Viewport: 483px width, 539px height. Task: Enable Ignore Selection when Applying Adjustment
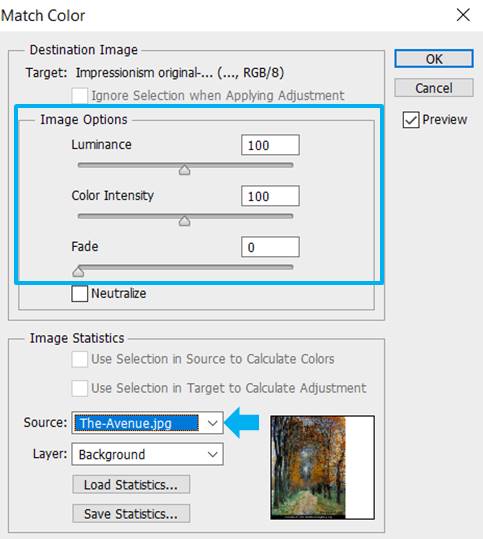click(79, 96)
